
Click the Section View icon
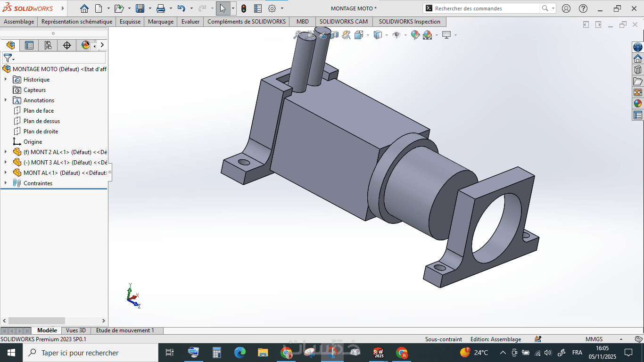(x=334, y=35)
